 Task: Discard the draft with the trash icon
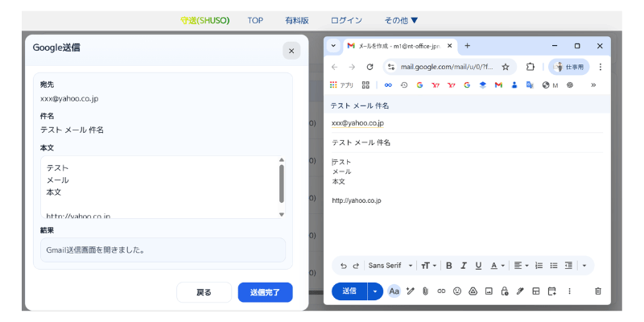[598, 291]
